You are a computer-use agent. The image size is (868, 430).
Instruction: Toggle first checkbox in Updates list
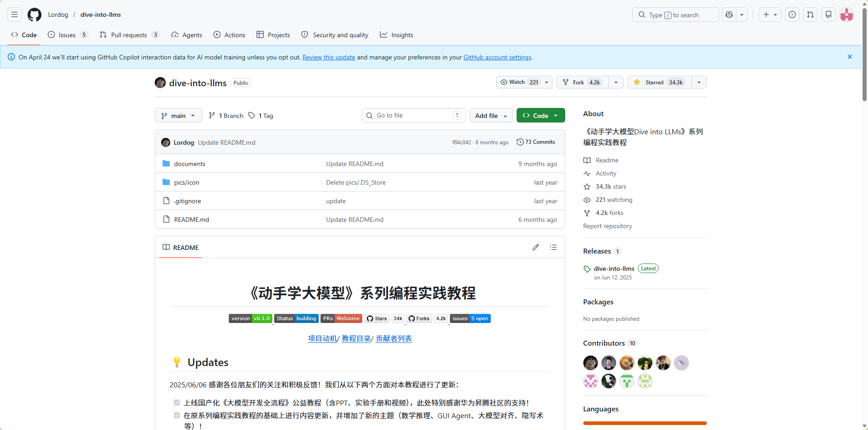point(177,403)
